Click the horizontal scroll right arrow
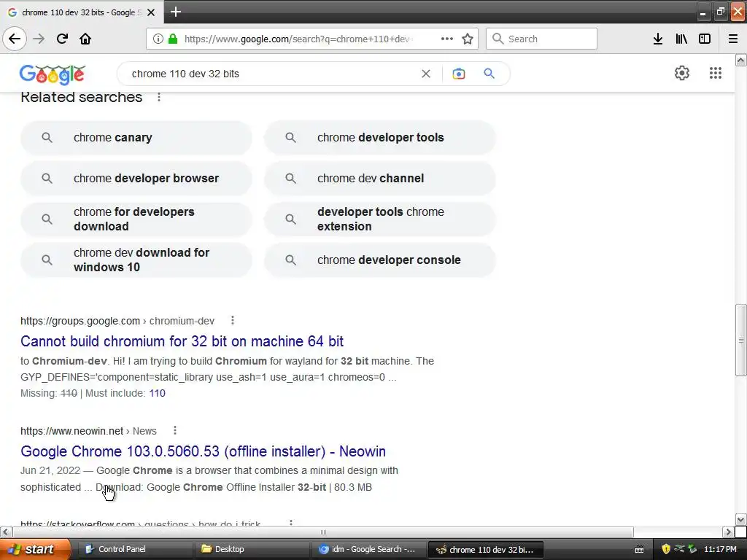Image resolution: width=747 pixels, height=560 pixels. coord(728,532)
